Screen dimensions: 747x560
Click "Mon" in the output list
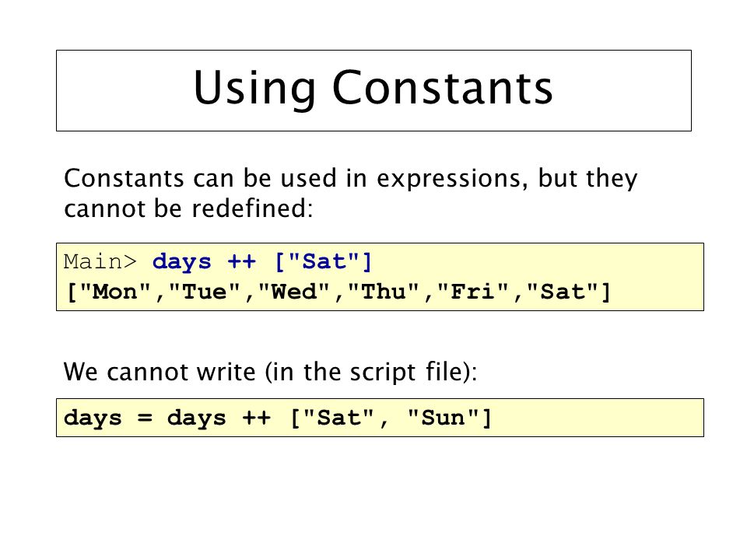(115, 292)
